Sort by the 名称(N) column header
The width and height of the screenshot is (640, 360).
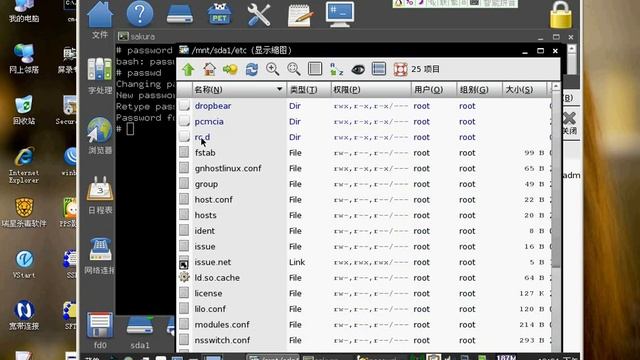239,89
